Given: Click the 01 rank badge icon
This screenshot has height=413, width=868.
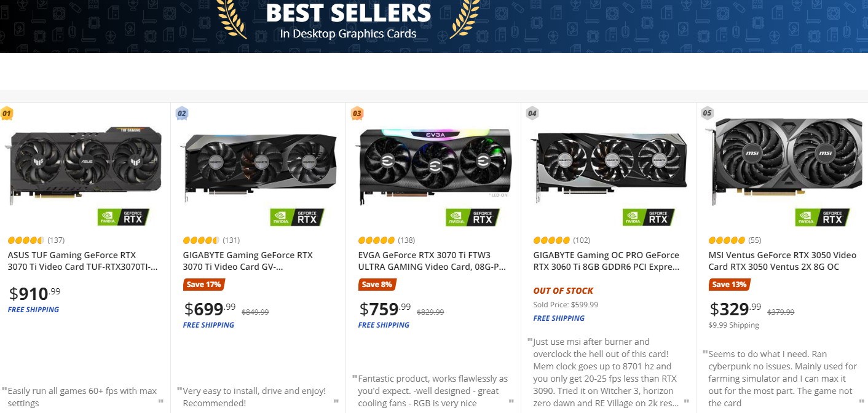Looking at the screenshot, I should coord(7,113).
